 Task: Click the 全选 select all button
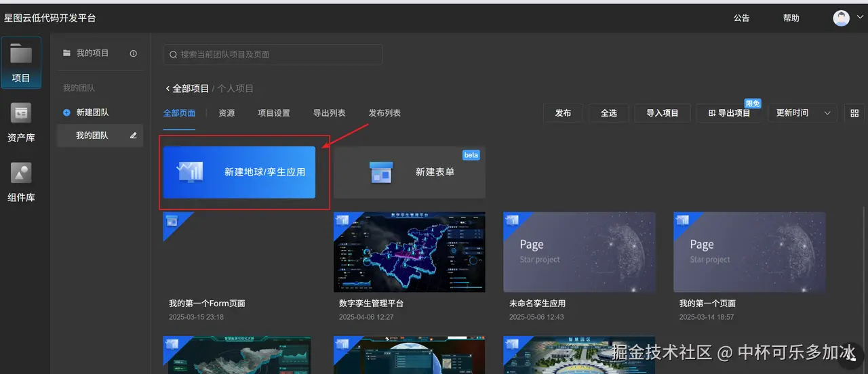tap(609, 113)
